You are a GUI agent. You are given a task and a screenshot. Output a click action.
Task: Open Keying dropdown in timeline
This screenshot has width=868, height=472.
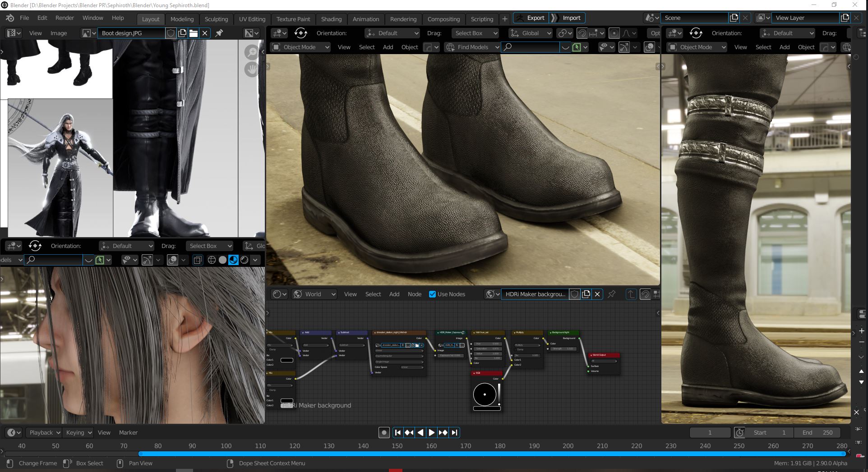pos(78,432)
